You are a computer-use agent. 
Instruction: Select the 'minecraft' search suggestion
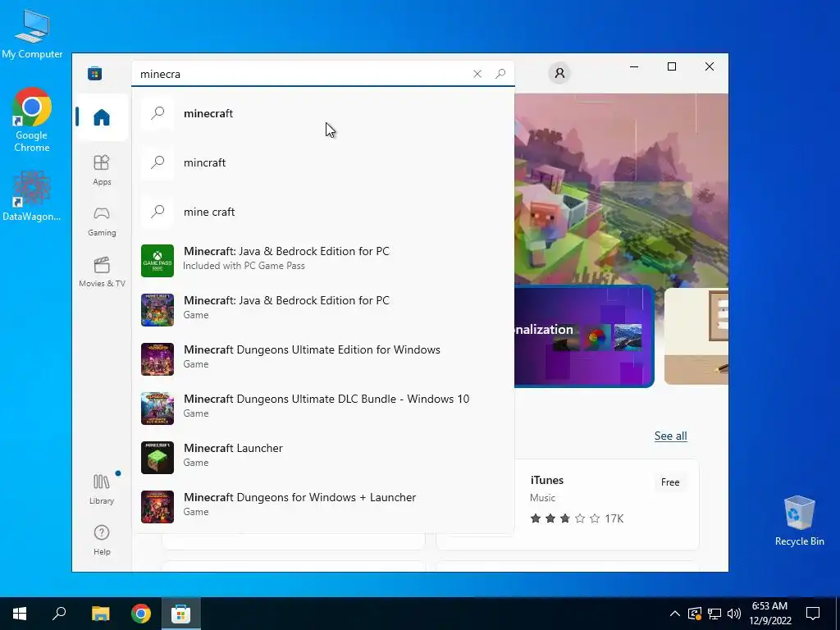click(x=323, y=113)
